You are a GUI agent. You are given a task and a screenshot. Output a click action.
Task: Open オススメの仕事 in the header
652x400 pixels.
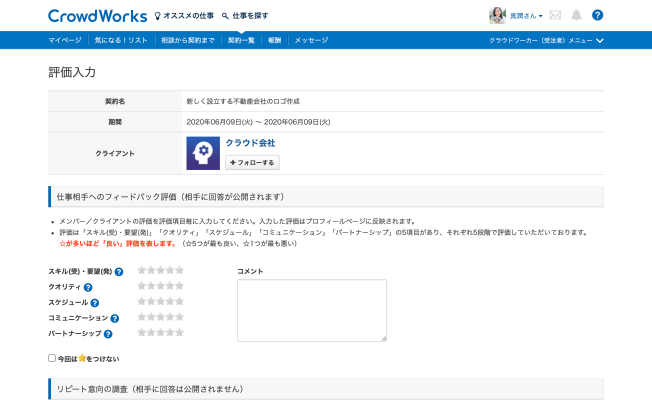183,16
